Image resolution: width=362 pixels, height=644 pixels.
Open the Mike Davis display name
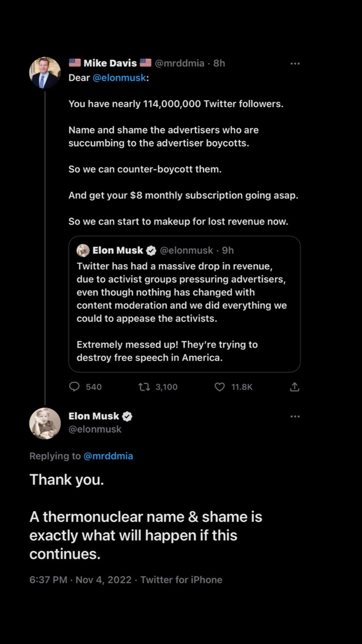(x=110, y=63)
